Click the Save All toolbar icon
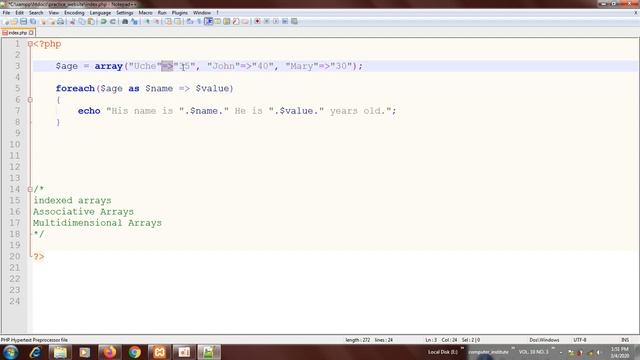The height and width of the screenshot is (360, 640). tap(33, 21)
